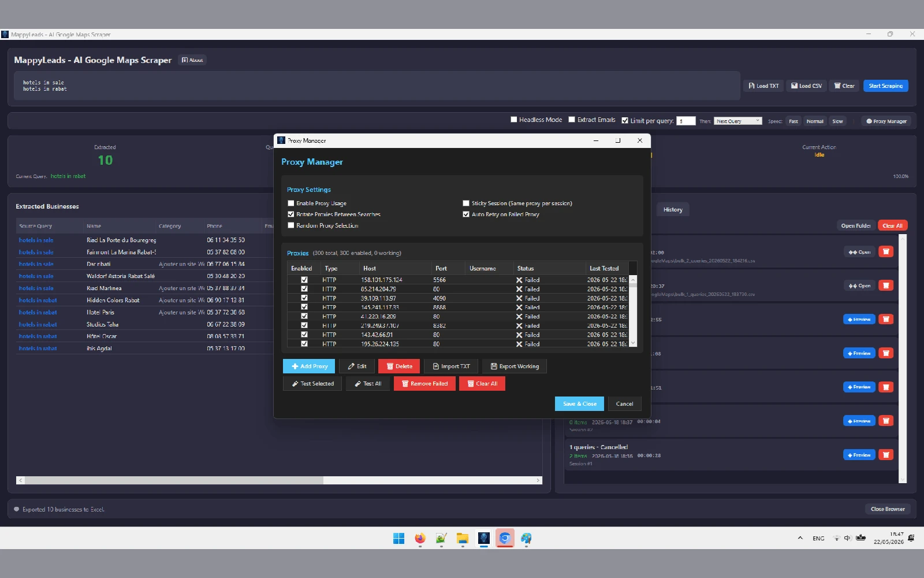Screen dimensions: 924x578
Task: Untick Enabled box for proxy 158.101.175.124
Action: [x=304, y=280]
